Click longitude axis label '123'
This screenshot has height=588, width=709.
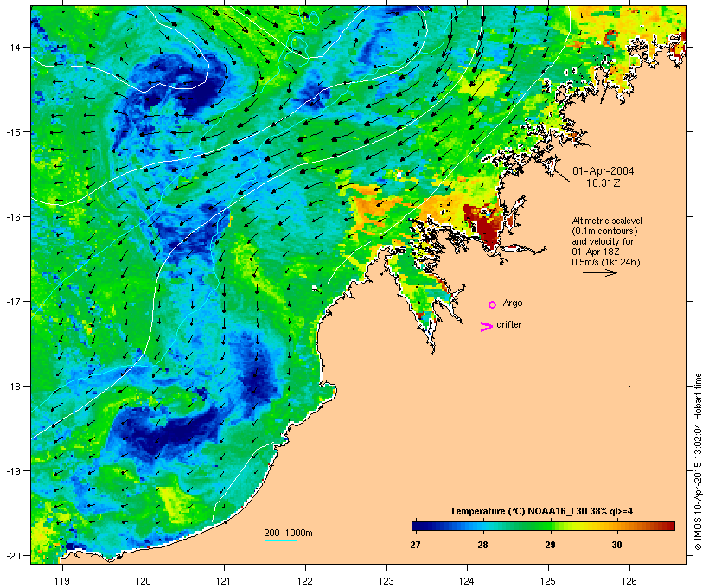(386, 581)
